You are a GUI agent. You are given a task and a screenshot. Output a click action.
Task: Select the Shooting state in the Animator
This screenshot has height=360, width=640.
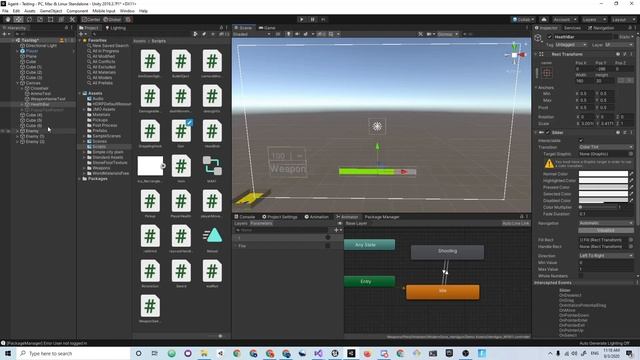[x=447, y=252]
